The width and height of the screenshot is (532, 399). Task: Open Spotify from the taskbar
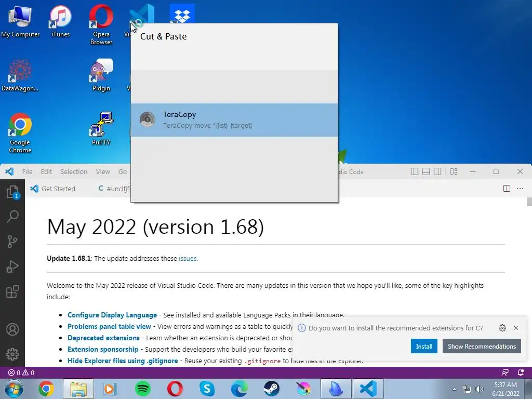[x=143, y=389]
